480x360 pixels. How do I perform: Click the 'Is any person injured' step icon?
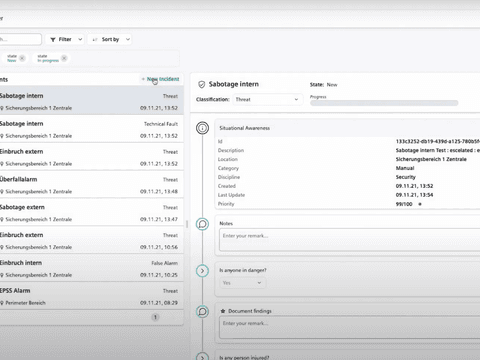[202, 356]
